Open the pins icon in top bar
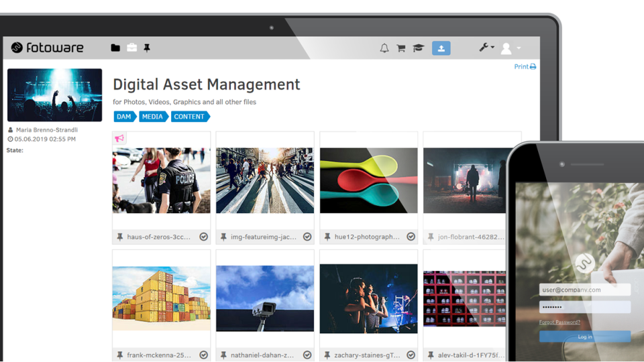Image resolution: width=644 pixels, height=362 pixels. [x=147, y=48]
